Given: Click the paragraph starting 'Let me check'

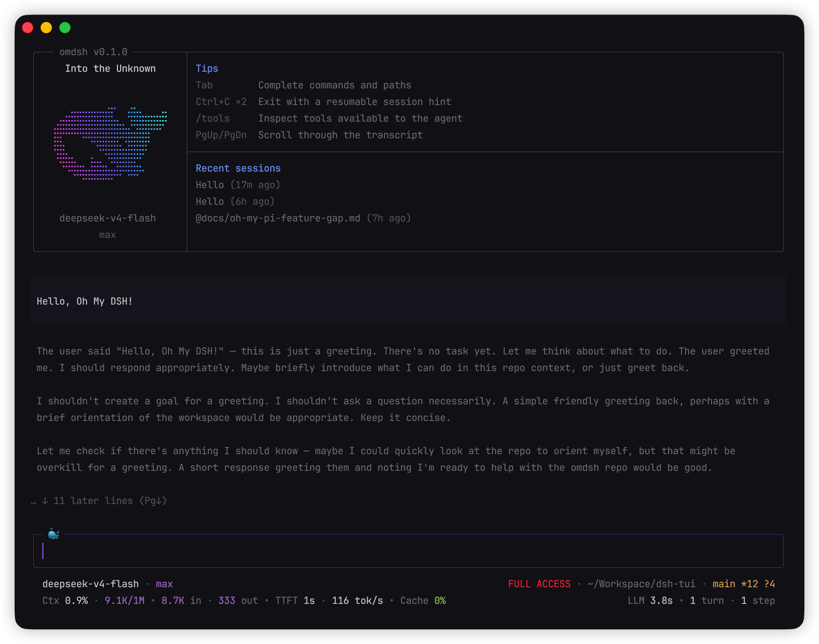Looking at the screenshot, I should [386, 459].
